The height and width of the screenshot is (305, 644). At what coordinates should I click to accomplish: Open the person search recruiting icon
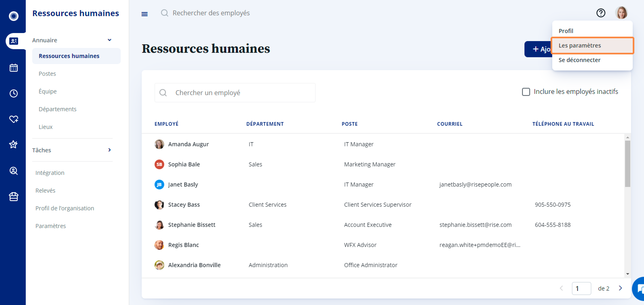13,171
